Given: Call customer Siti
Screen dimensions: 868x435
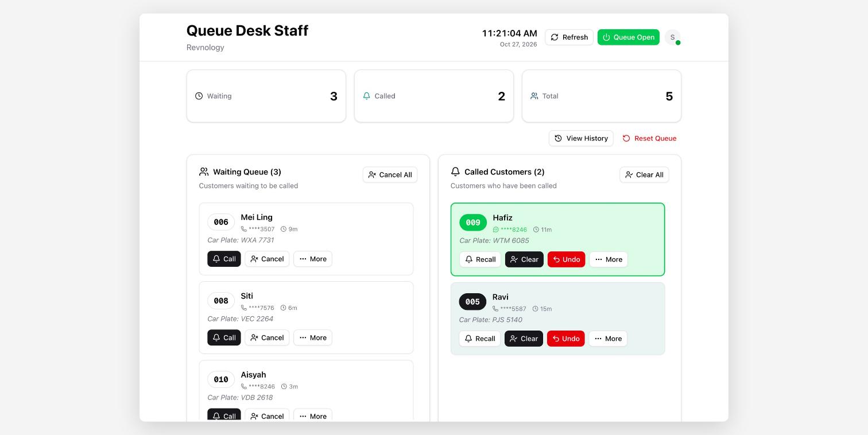Looking at the screenshot, I should click(x=224, y=337).
